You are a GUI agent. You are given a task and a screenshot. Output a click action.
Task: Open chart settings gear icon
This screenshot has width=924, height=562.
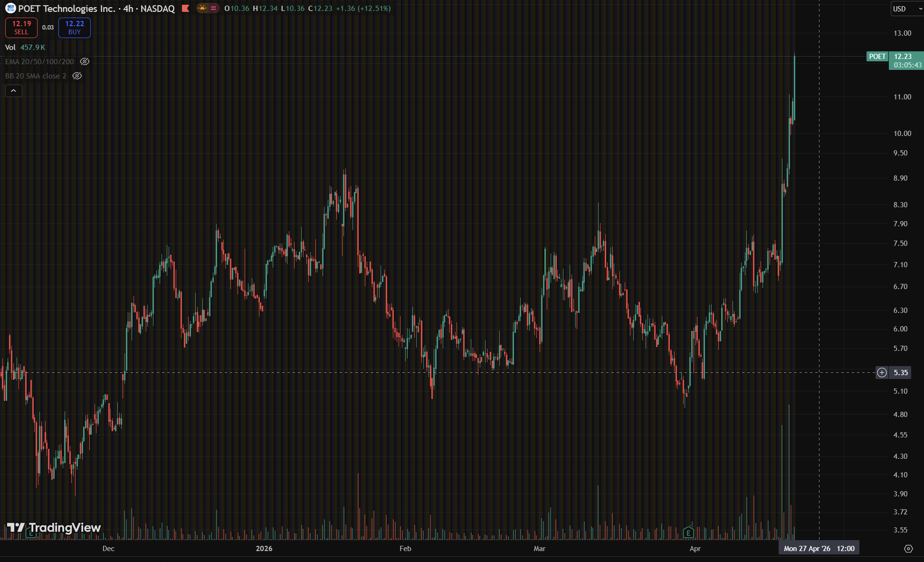pos(908,549)
